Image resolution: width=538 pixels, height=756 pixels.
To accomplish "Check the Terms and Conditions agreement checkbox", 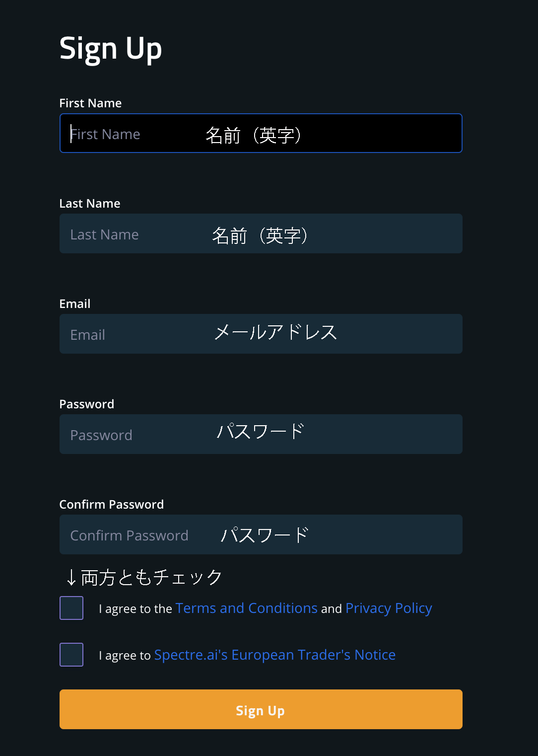I will click(x=71, y=608).
